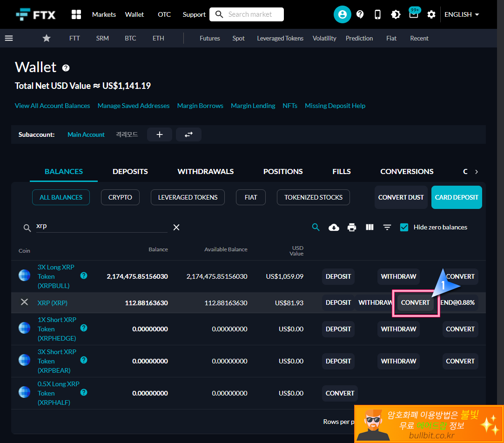Switch to FILLS tab

pos(342,172)
